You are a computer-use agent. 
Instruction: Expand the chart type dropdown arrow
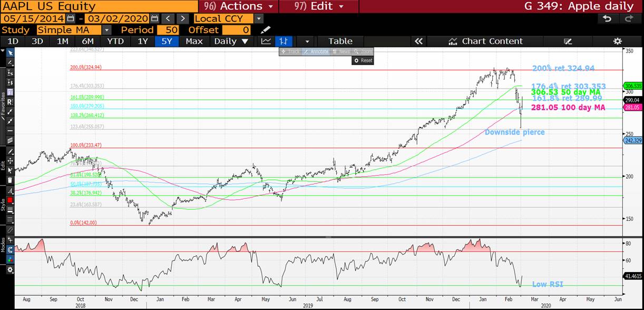306,41
